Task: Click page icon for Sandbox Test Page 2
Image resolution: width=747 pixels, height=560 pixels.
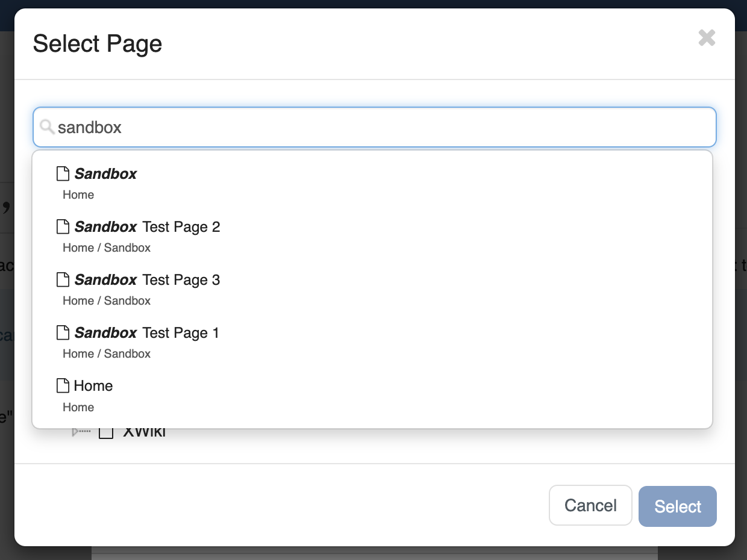Action: pos(63,227)
